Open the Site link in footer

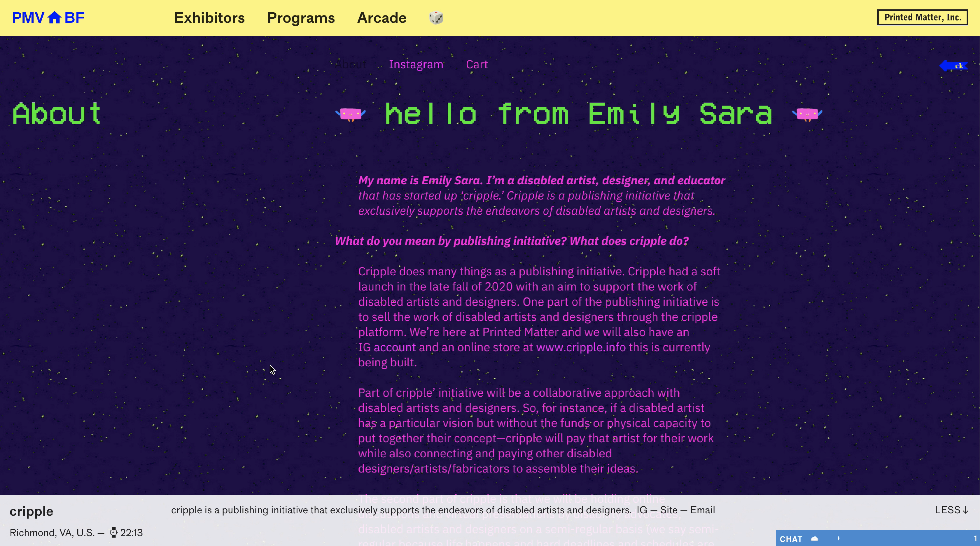(669, 510)
